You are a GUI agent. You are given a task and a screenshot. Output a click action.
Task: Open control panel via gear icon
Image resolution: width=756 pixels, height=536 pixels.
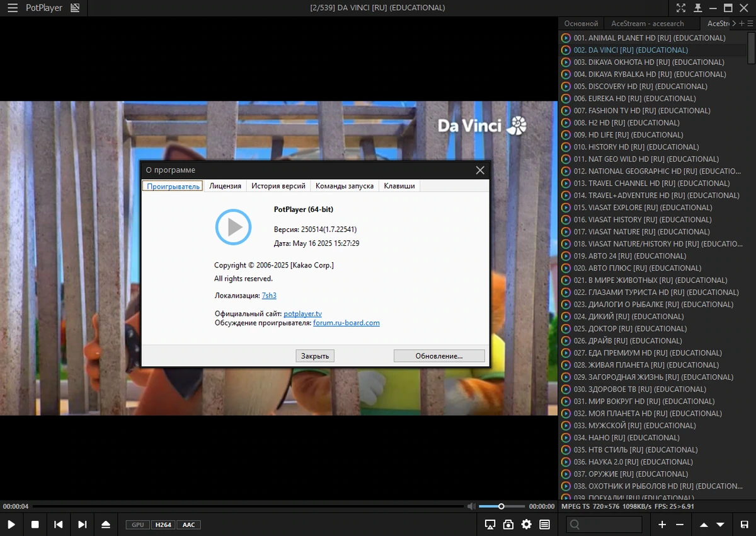[x=527, y=524]
